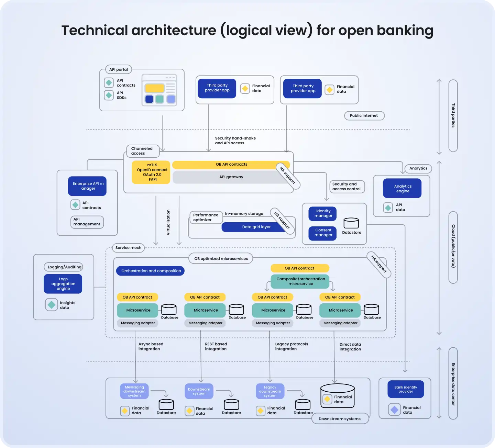Click the REST based integration text
The image size is (495, 448).
[x=216, y=346]
